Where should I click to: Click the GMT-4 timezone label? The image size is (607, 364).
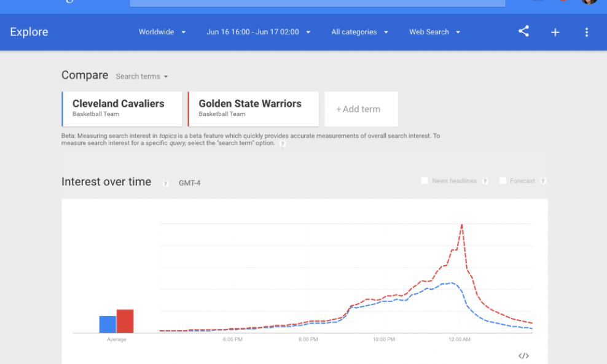click(x=190, y=183)
